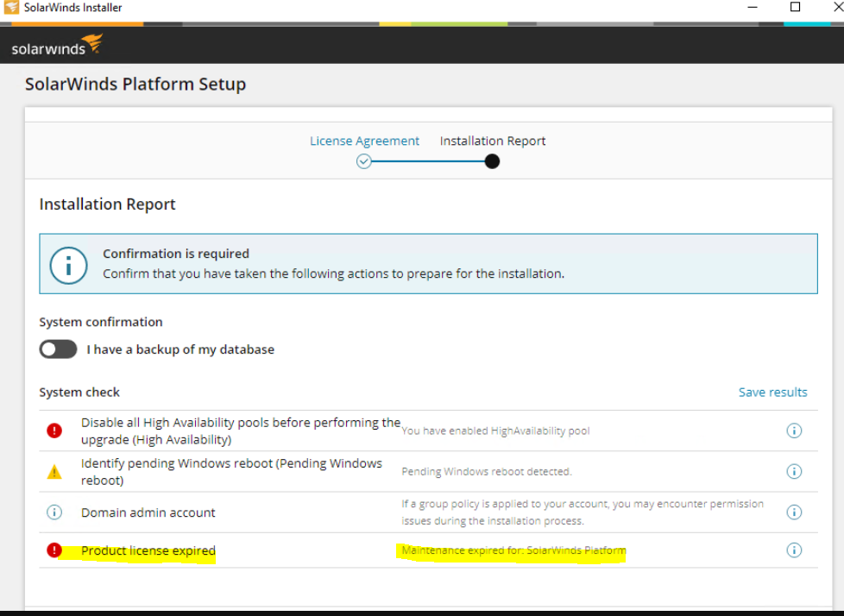Screen dimensions: 844x616
Task: Select the Installation Report step label
Action: (492, 141)
